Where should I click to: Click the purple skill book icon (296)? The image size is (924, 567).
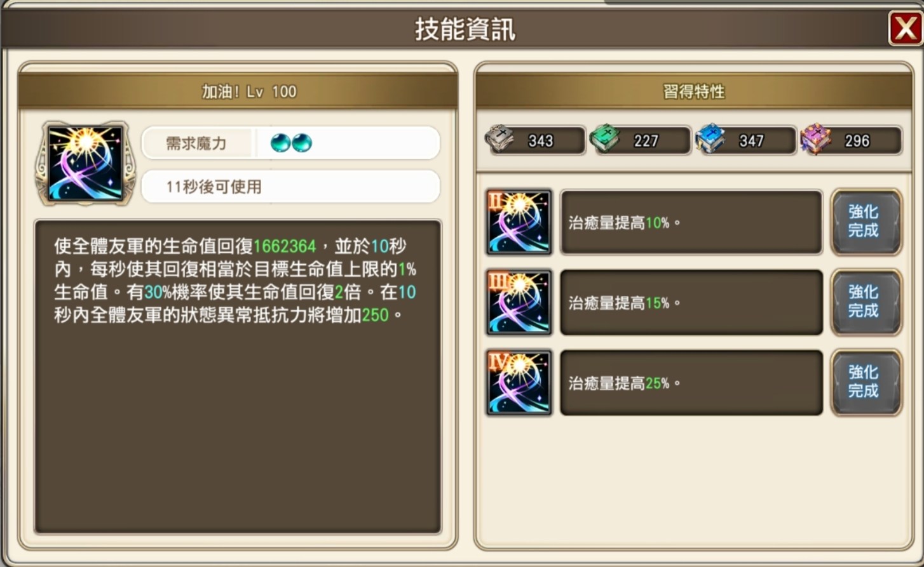click(815, 139)
